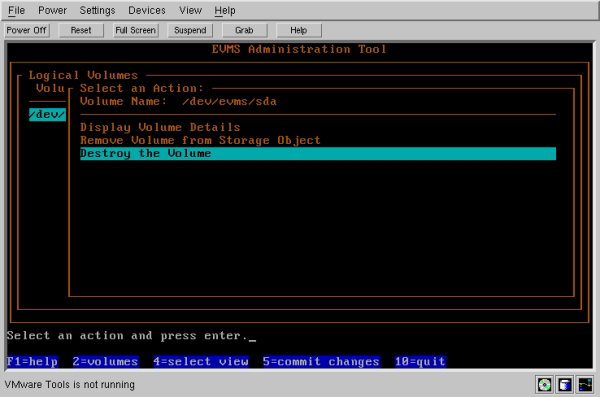The height and width of the screenshot is (397, 600).
Task: Click the Select an action and press enter prompt
Action: (x=128, y=336)
